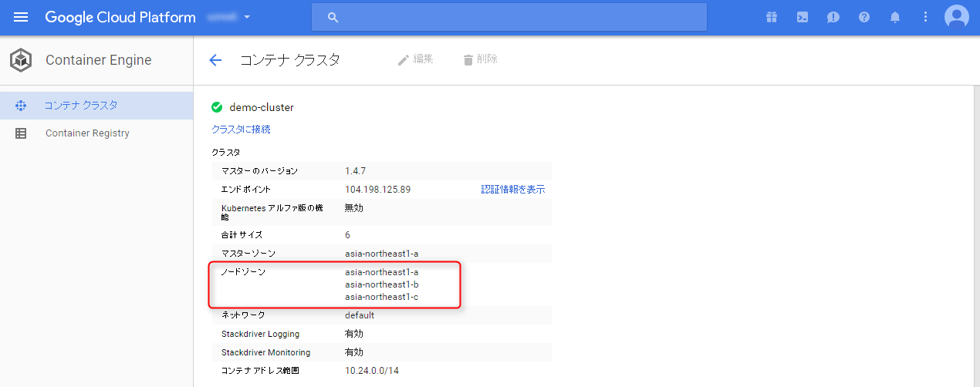Image resolution: width=980 pixels, height=387 pixels.
Task: Click the クラスタに接続 link
Action: [241, 130]
